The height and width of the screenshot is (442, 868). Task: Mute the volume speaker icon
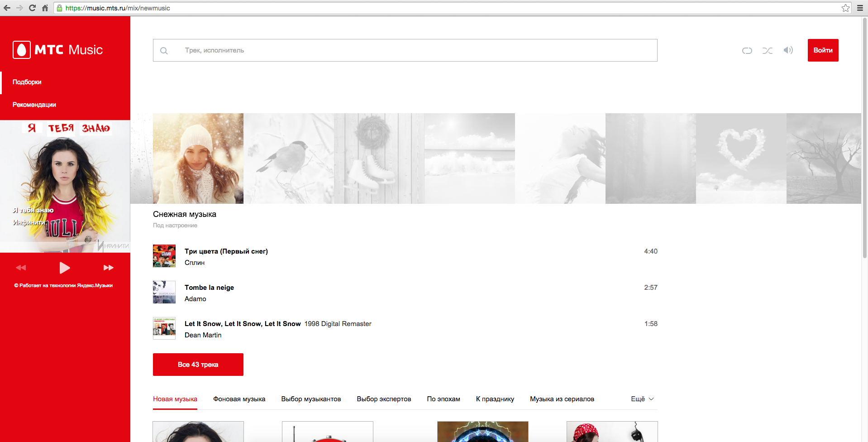pyautogui.click(x=788, y=50)
